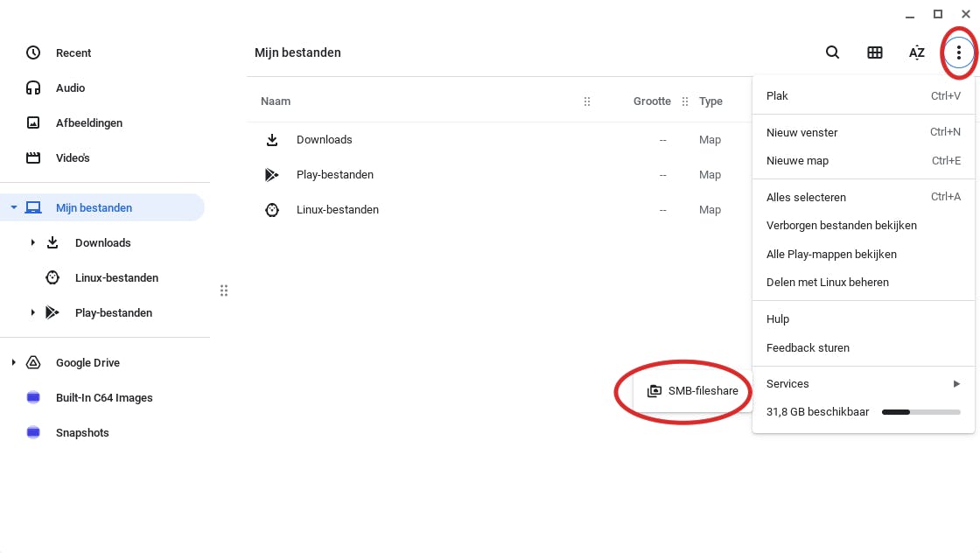Expand the Google Drive tree
This screenshot has height=553, width=980.
[x=13, y=362]
